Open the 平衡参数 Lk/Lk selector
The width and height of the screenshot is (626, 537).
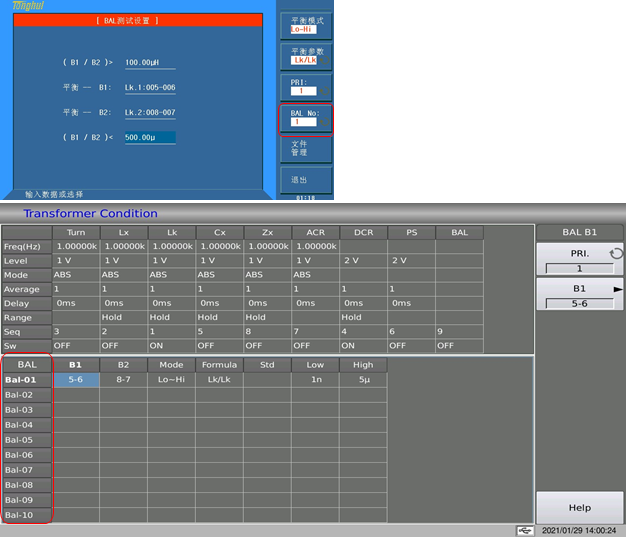tap(305, 56)
